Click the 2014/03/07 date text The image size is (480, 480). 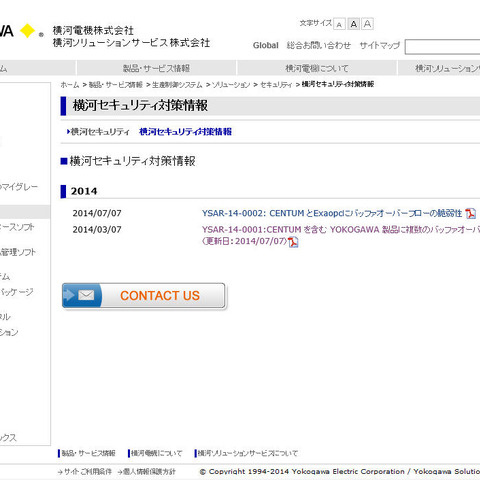(97, 230)
